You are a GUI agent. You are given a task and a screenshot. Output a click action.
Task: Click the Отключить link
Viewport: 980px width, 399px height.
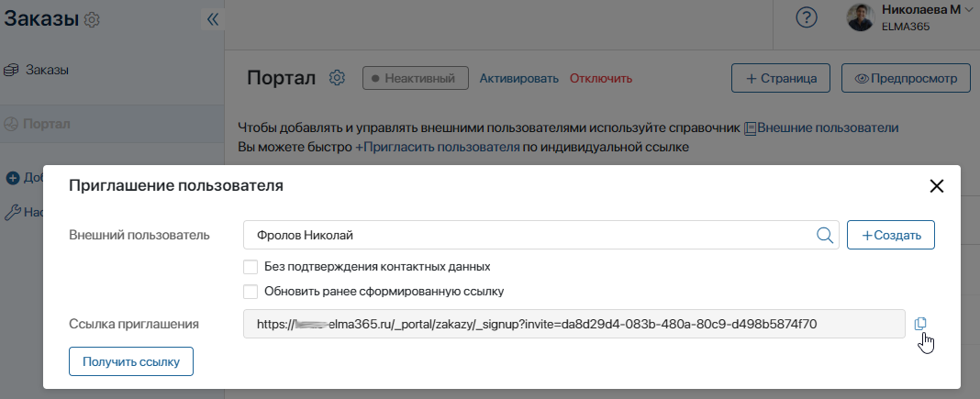click(x=601, y=79)
